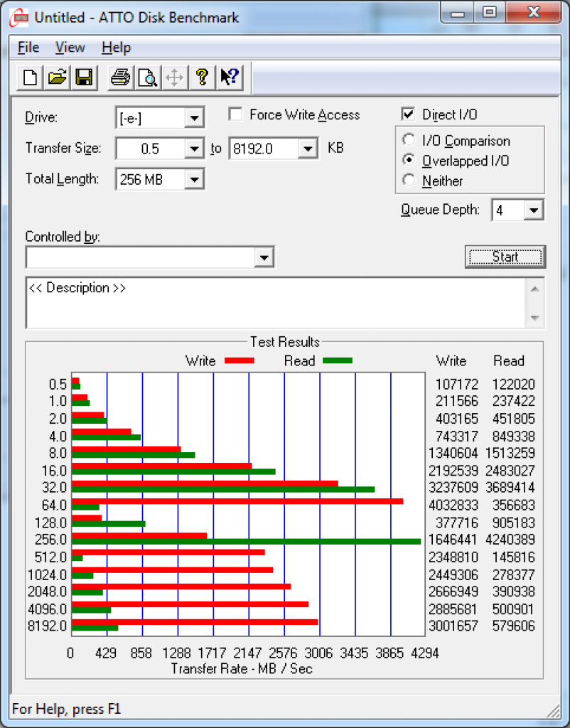Click read value 579606
The height and width of the screenshot is (728, 570).
pyautogui.click(x=513, y=626)
